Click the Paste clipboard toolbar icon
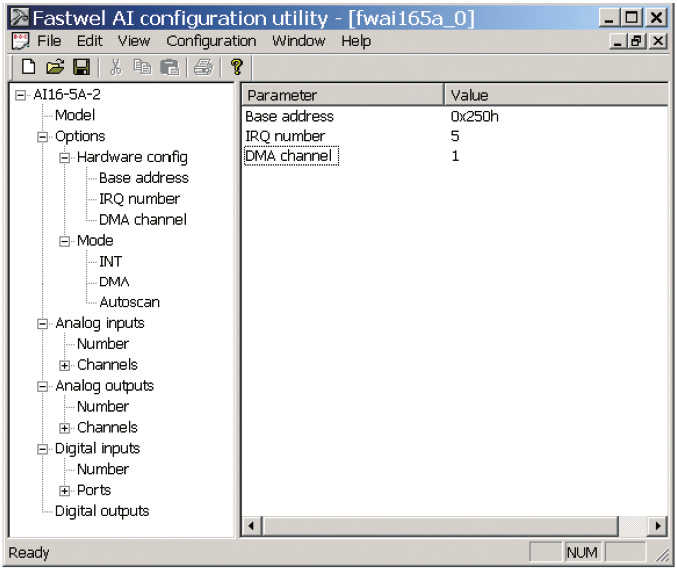This screenshot has height=573, width=677. [x=170, y=67]
